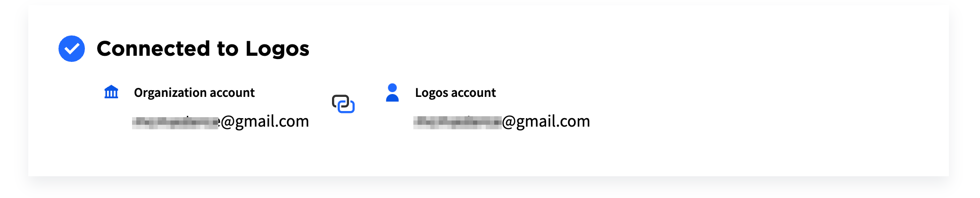
Task: Click the blue connected checkmark icon
Action: coord(72,49)
